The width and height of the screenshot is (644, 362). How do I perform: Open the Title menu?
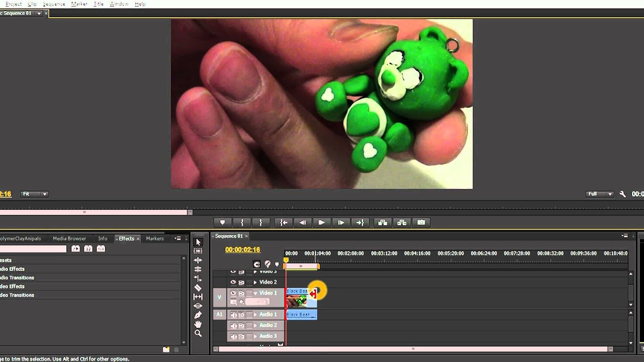[99, 4]
